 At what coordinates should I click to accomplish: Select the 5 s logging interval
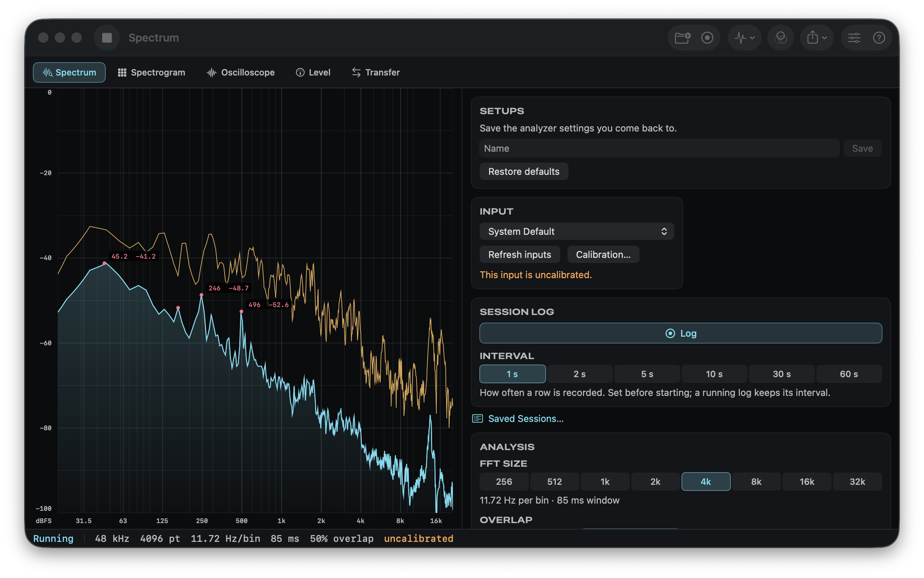[647, 374]
